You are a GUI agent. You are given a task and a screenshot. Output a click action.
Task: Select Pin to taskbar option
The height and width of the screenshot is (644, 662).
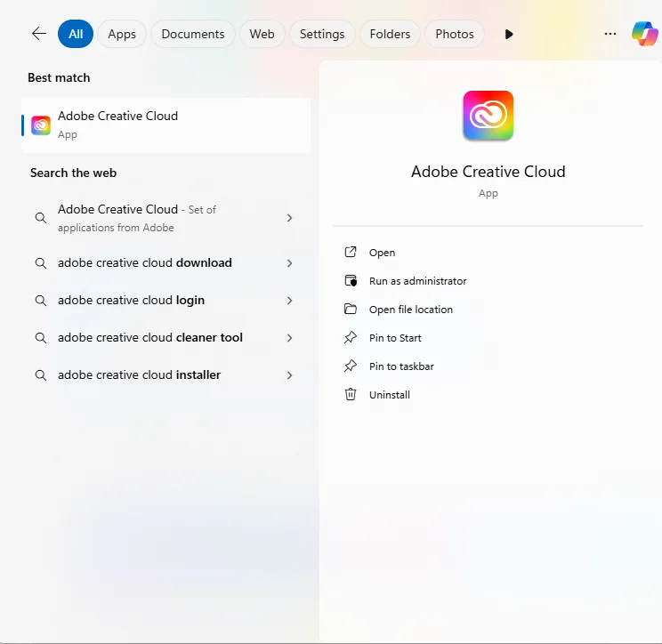pos(401,366)
